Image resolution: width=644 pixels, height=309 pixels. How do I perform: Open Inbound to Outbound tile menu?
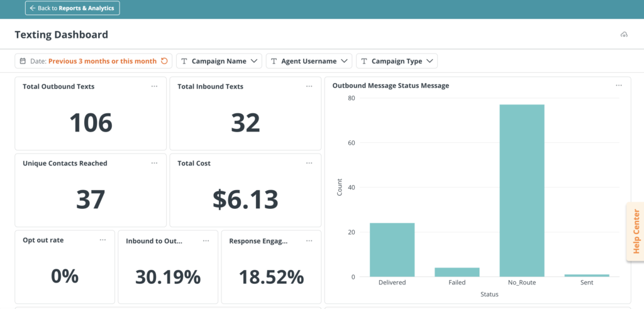pyautogui.click(x=206, y=240)
